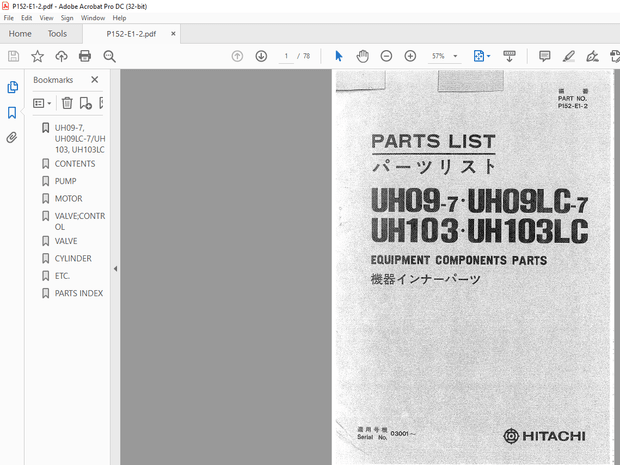Open the UH09-7, UH09LC-7 bookmark

79,138
